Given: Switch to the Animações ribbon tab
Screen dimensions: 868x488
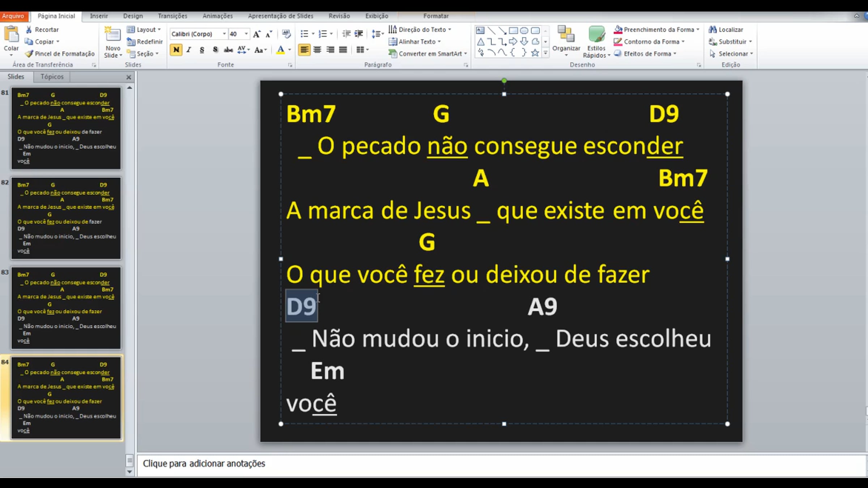Looking at the screenshot, I should [217, 16].
